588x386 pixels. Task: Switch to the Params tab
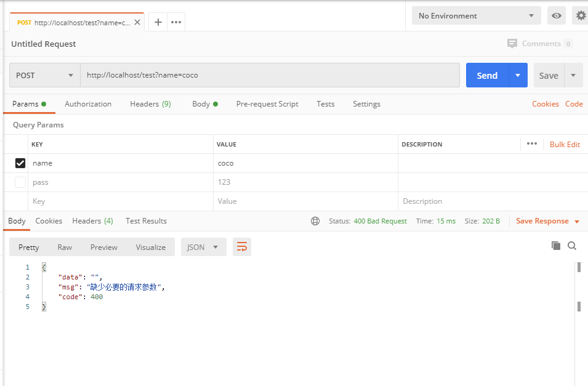pos(29,104)
